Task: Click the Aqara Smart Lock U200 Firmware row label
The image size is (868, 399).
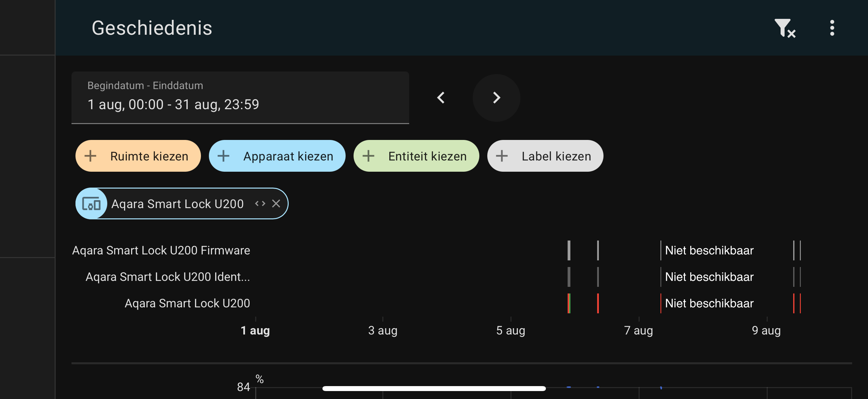Action: tap(161, 250)
